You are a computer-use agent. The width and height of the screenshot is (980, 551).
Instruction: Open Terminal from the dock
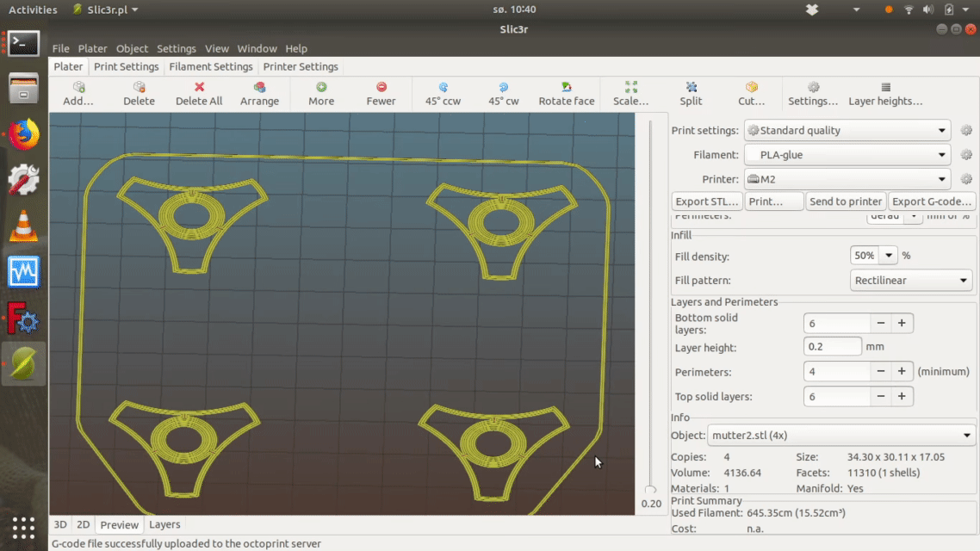(x=24, y=44)
